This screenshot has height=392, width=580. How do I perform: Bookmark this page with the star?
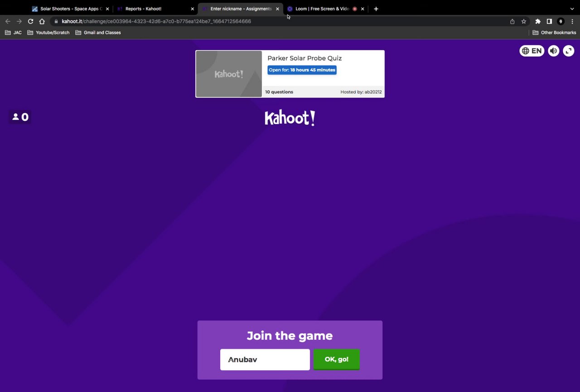point(524,21)
